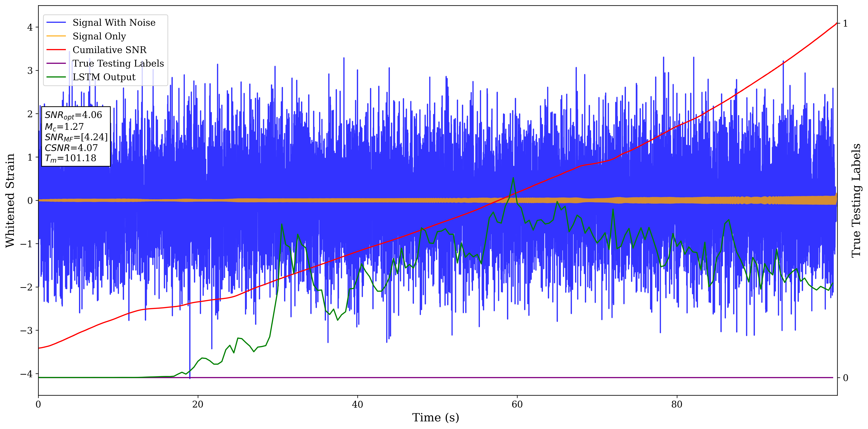Click the green LSTM Output legend line

click(56, 77)
